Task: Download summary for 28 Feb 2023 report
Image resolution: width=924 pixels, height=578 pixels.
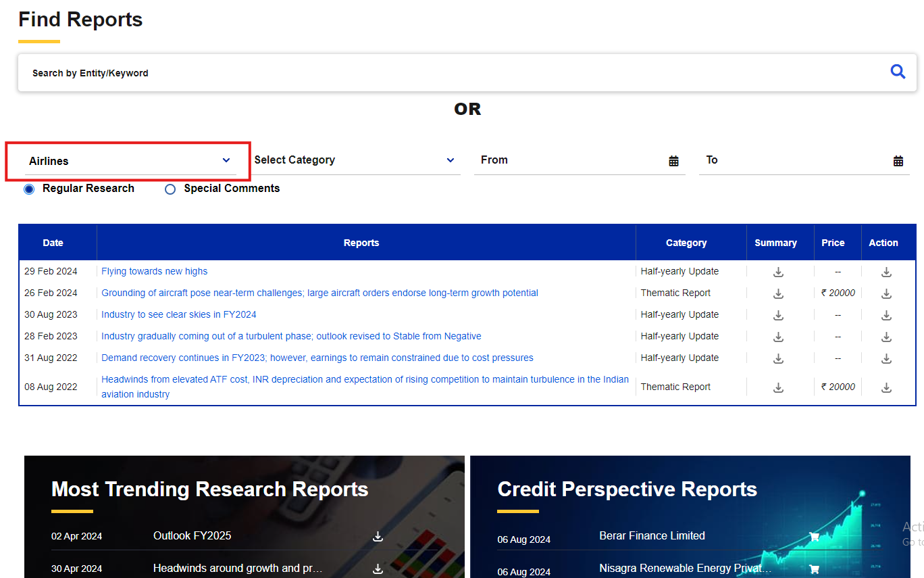Action: pyautogui.click(x=778, y=337)
